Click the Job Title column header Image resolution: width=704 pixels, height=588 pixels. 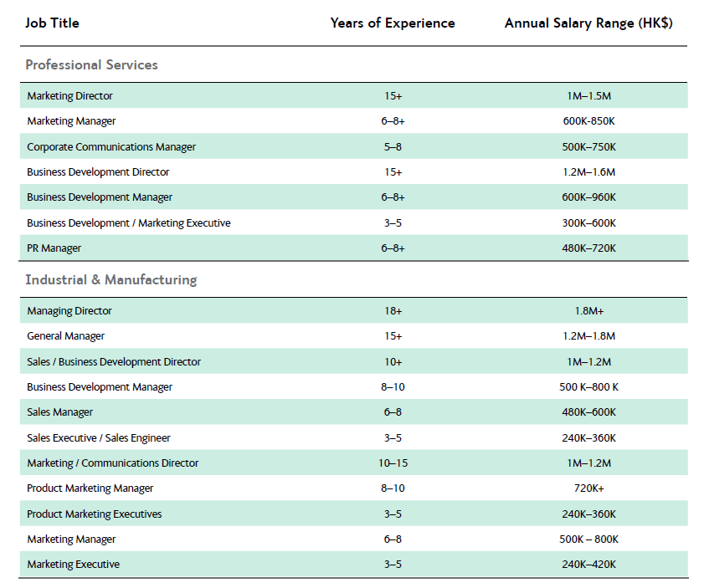coord(52,23)
